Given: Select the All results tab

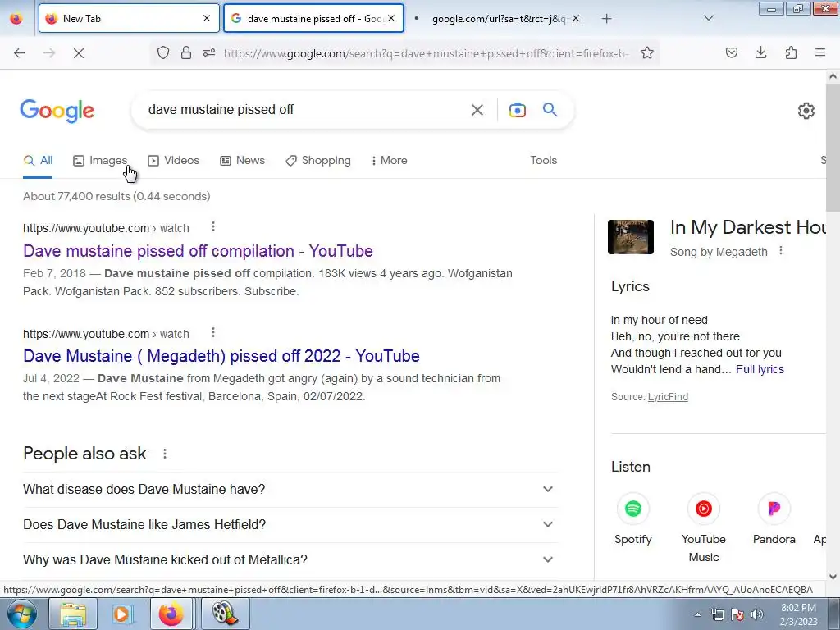Looking at the screenshot, I should 38,160.
